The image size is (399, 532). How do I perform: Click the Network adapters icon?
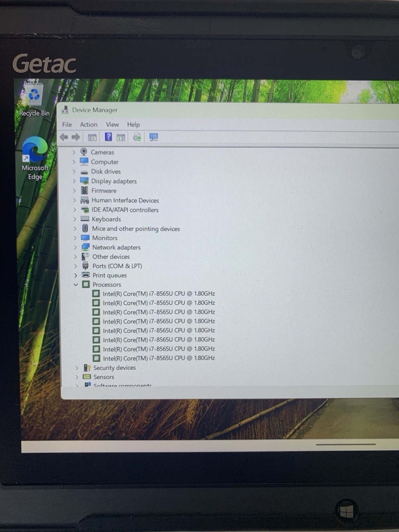(x=85, y=247)
